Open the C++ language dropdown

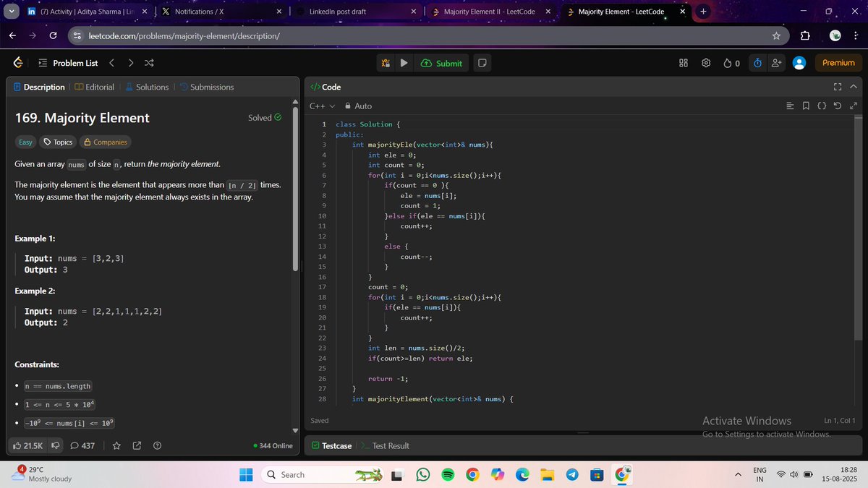[x=322, y=106]
